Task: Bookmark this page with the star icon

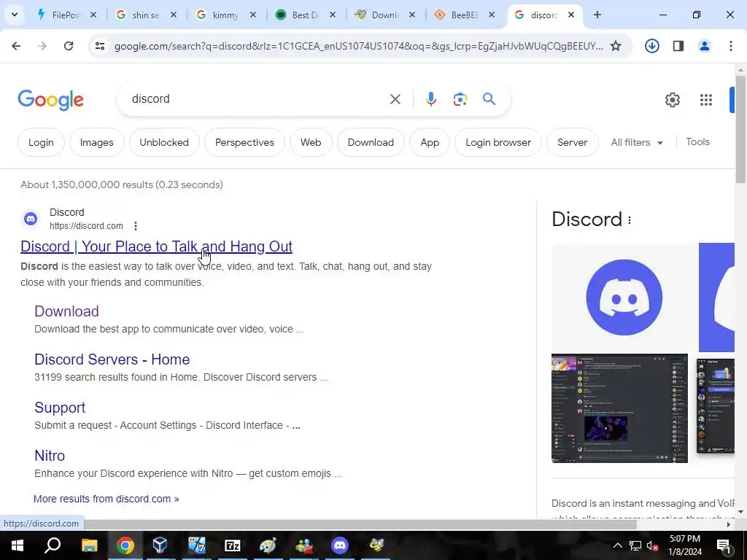Action: [x=616, y=46]
